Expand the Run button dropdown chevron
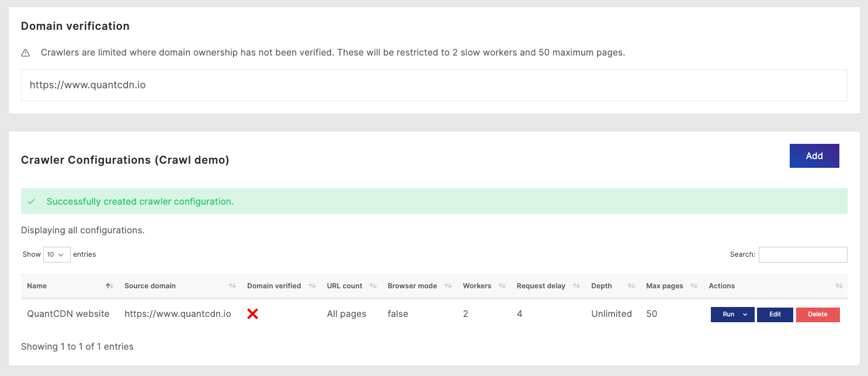 (x=745, y=315)
